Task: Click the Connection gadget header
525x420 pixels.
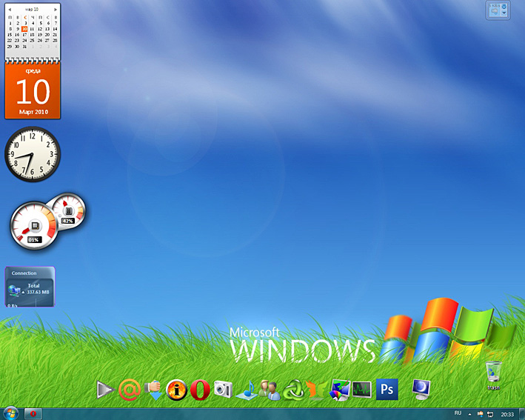Action: tap(24, 273)
